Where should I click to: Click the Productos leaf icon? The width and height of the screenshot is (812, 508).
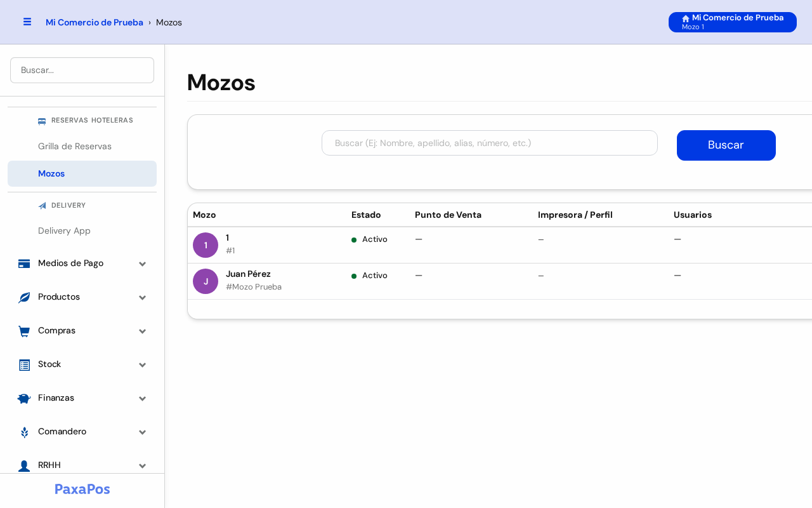click(x=24, y=297)
